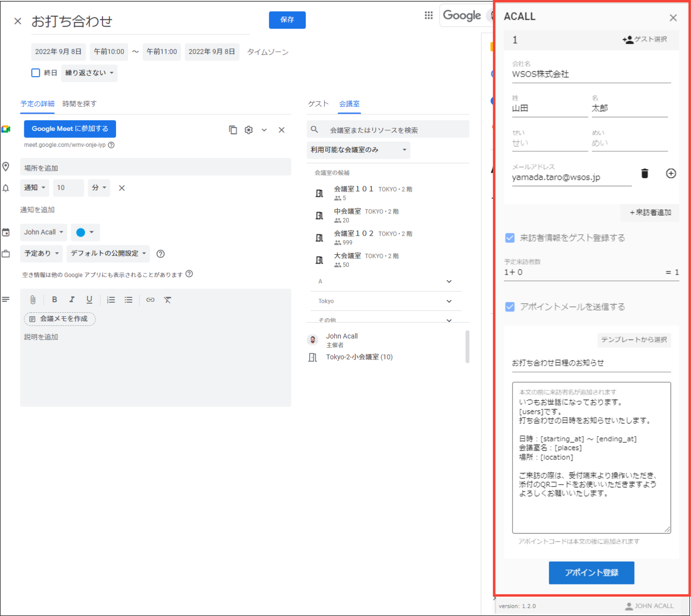Open the 分 time unit dropdown
This screenshot has height=616, width=691.
(99, 188)
